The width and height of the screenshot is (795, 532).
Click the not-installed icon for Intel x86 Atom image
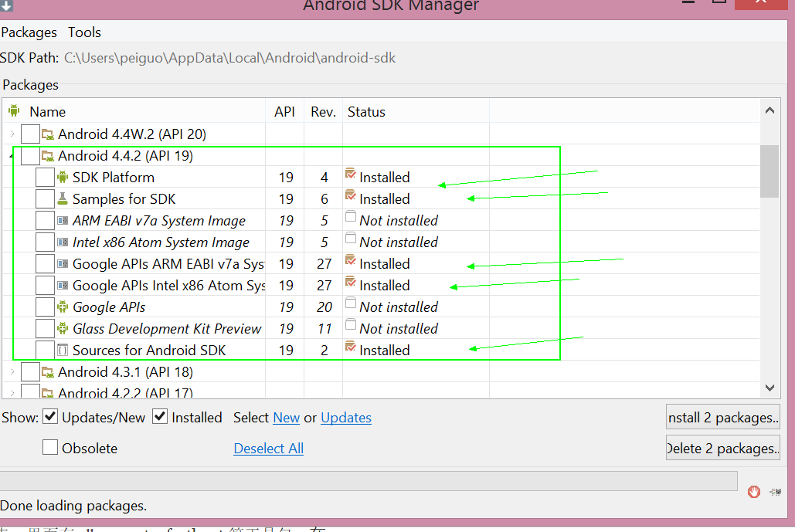[350, 239]
